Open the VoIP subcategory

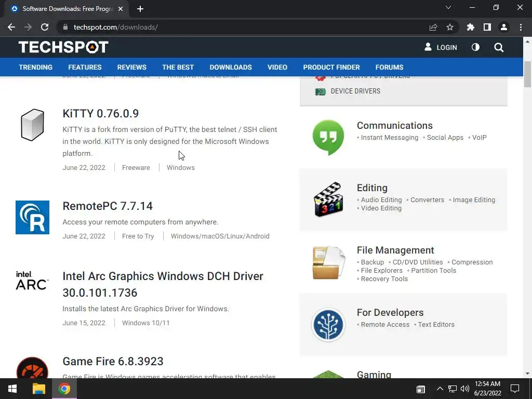pyautogui.click(x=480, y=137)
